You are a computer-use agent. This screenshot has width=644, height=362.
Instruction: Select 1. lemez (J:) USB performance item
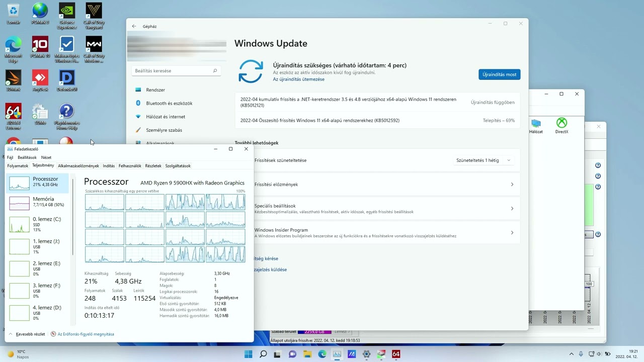(38, 246)
